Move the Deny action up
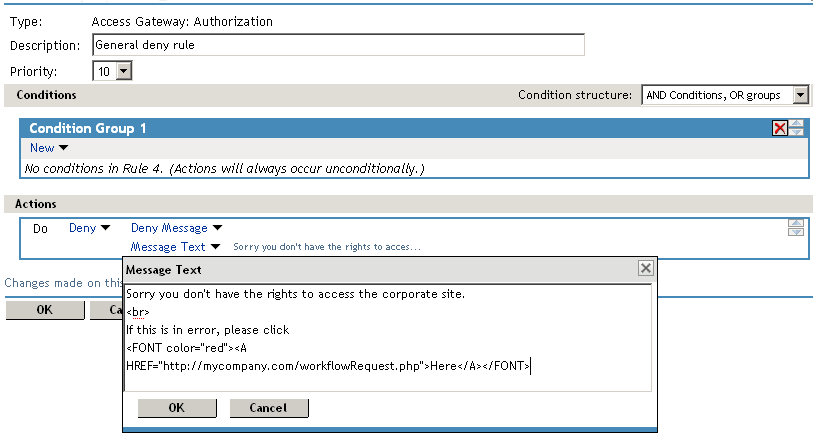This screenshot has height=437, width=813. pos(796,223)
